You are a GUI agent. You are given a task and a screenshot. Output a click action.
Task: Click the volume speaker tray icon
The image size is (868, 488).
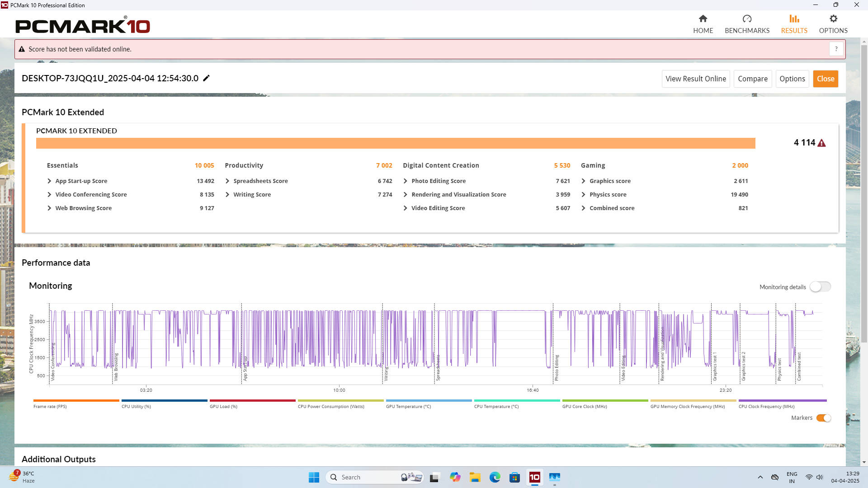(820, 477)
